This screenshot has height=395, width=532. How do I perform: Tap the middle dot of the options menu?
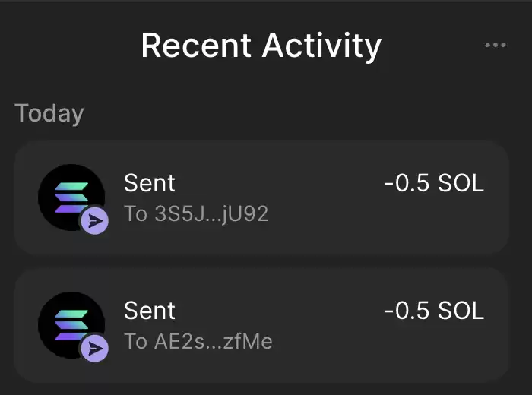(x=496, y=45)
